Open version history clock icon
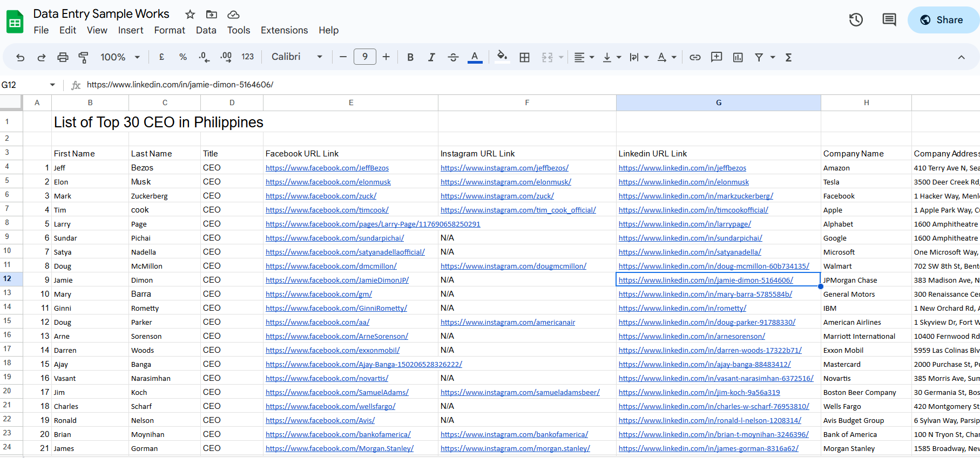 pos(856,20)
